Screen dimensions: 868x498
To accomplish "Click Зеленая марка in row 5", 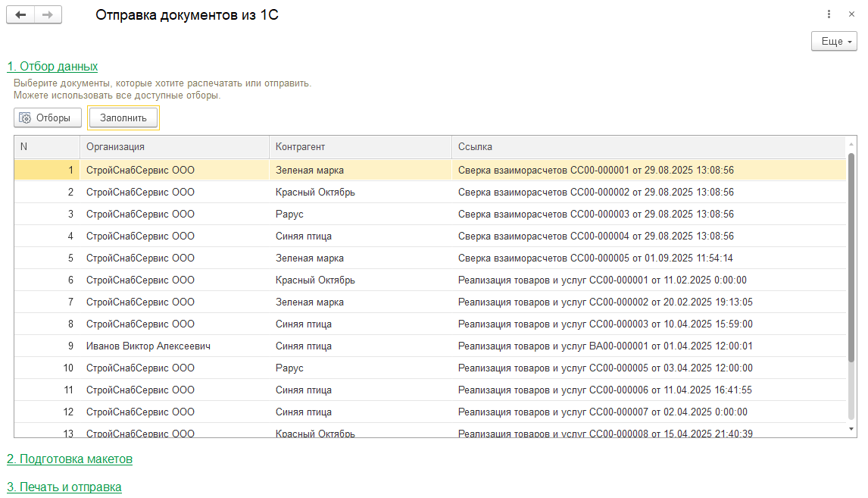I will 361,258.
